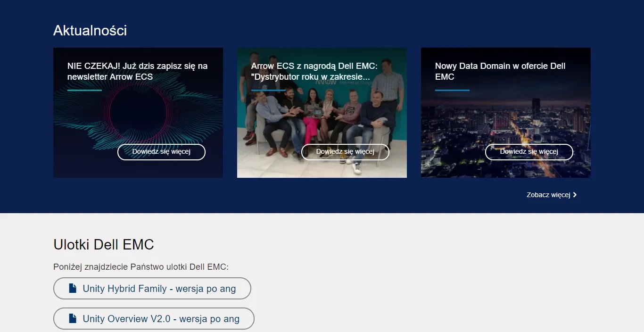Click the 'Aktualności' section heading

point(90,30)
